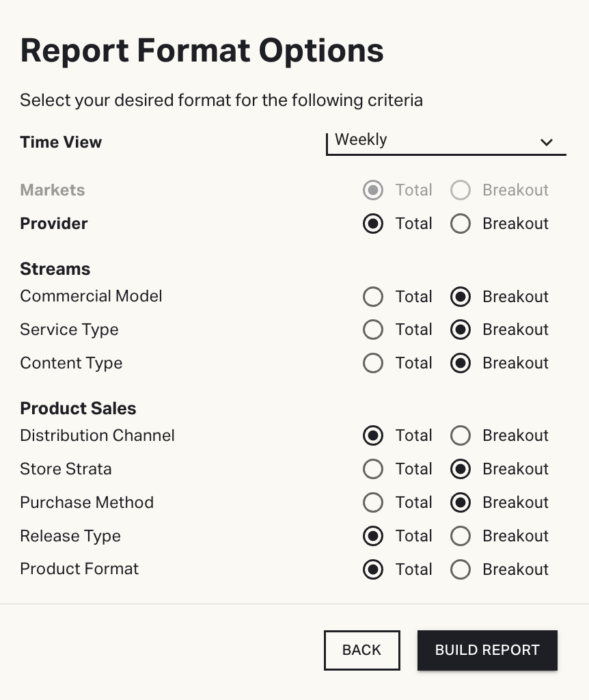The width and height of the screenshot is (589, 700).
Task: Click the BACK button
Action: 361,650
